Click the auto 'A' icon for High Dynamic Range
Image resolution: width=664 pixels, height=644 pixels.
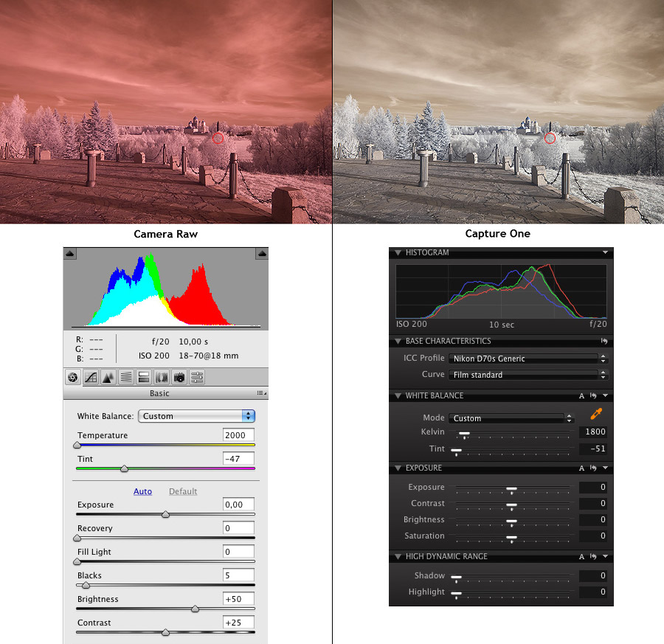(x=581, y=557)
